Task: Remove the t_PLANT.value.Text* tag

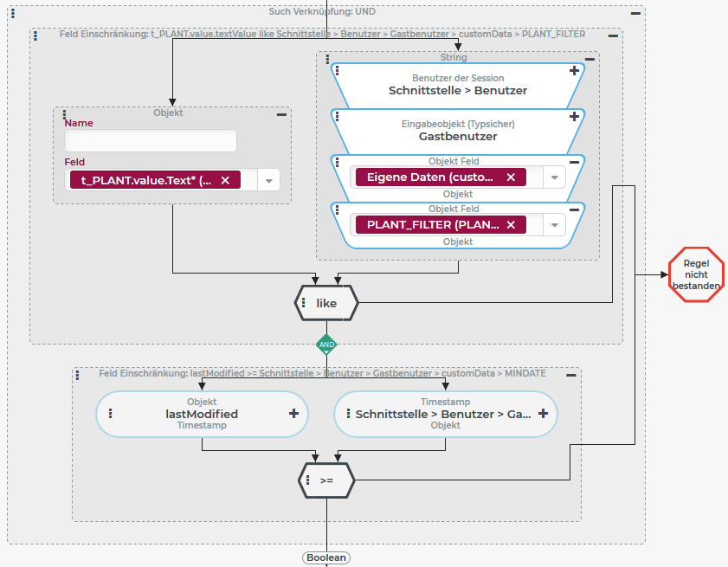Action: (225, 180)
